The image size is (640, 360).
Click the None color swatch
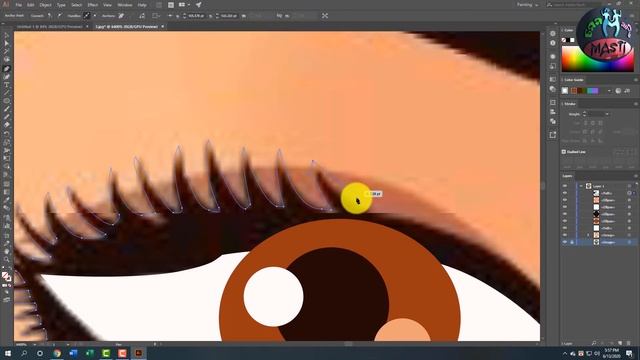pos(564,40)
